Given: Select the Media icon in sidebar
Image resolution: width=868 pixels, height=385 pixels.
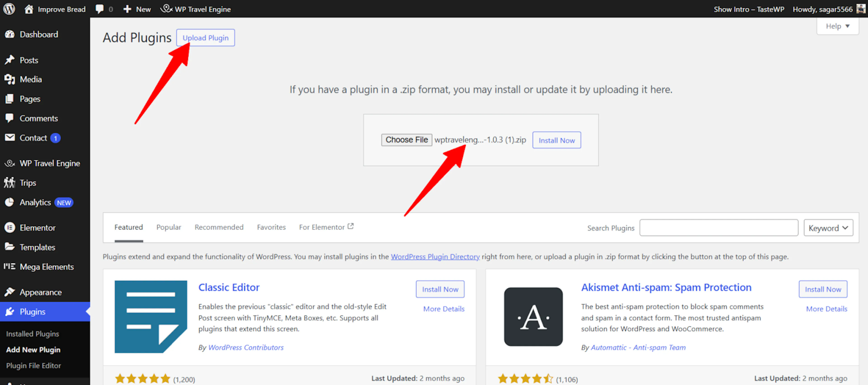Looking at the screenshot, I should pyautogui.click(x=10, y=79).
